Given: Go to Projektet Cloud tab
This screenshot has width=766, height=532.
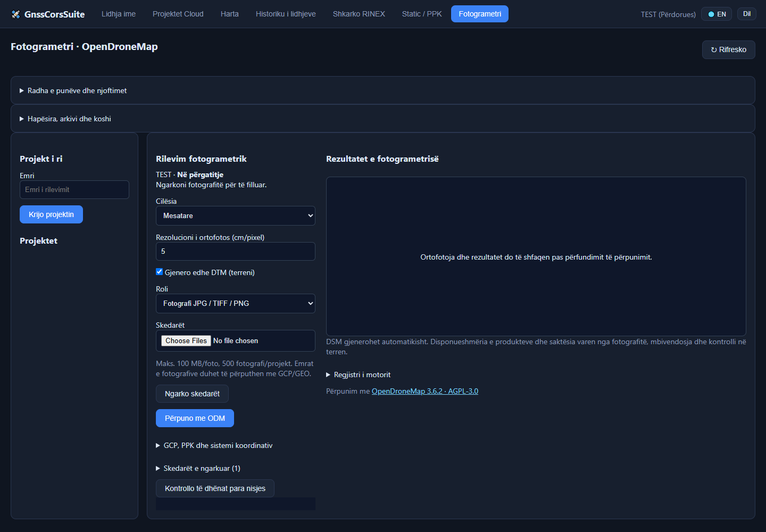Looking at the screenshot, I should tap(178, 14).
